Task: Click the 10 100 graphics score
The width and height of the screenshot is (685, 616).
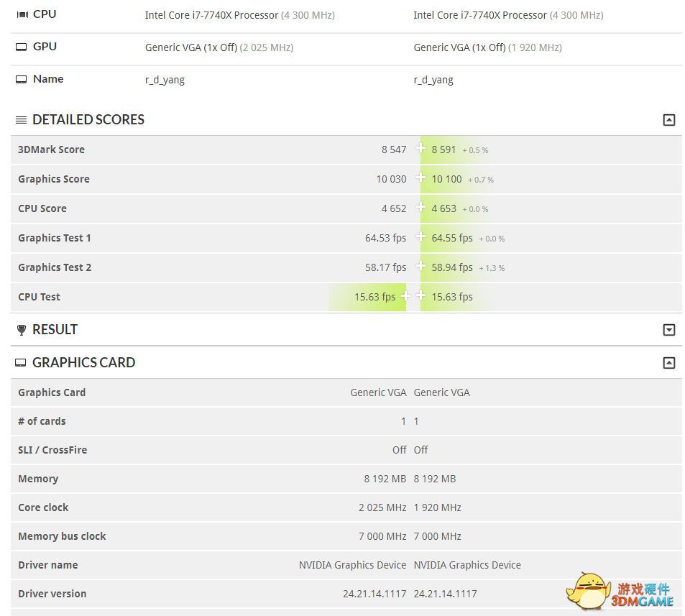Action: [x=446, y=179]
